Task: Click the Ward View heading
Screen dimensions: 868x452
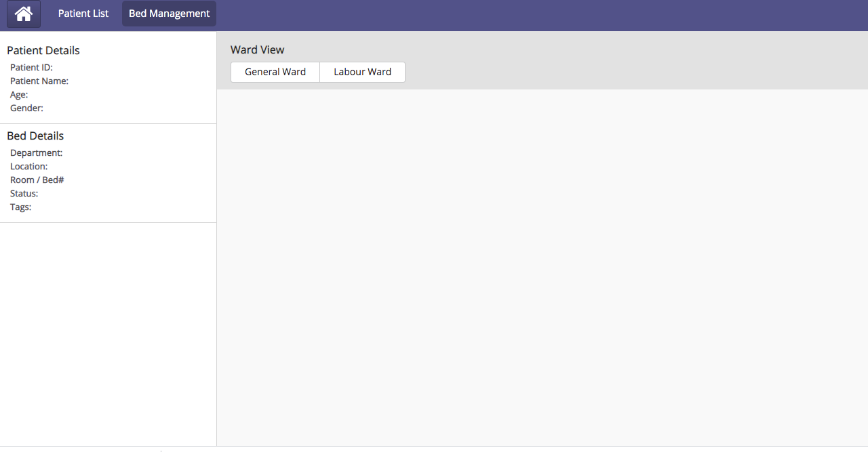Action: 258,50
